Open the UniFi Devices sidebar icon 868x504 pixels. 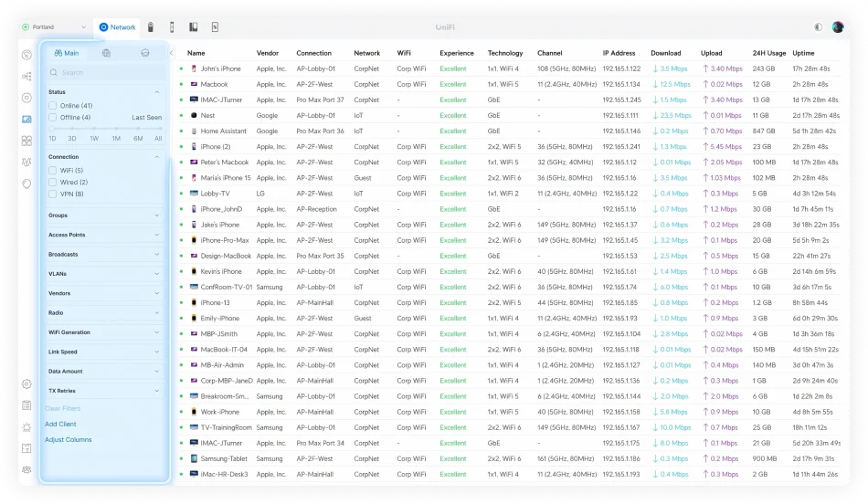click(x=26, y=98)
